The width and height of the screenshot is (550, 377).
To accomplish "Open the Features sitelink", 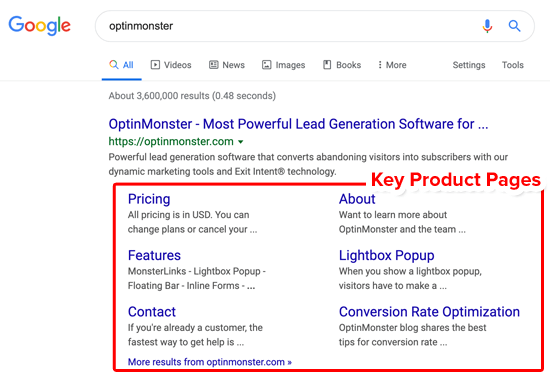I will tap(154, 255).
